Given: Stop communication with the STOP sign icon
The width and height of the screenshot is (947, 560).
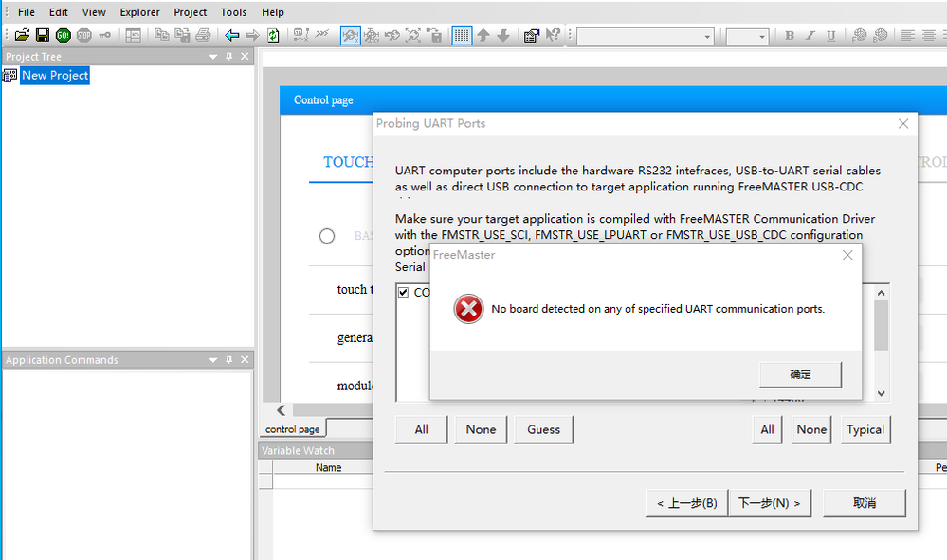Looking at the screenshot, I should [84, 36].
